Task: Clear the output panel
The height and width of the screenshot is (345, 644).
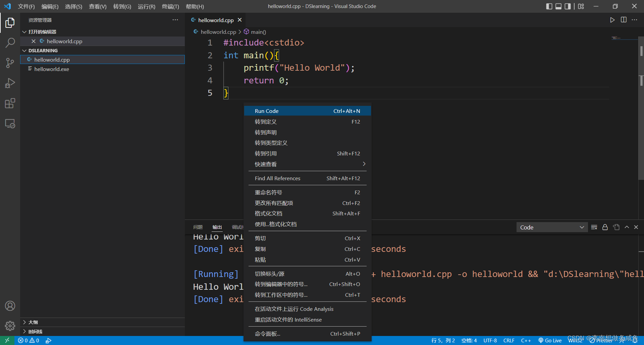Action: pyautogui.click(x=594, y=227)
